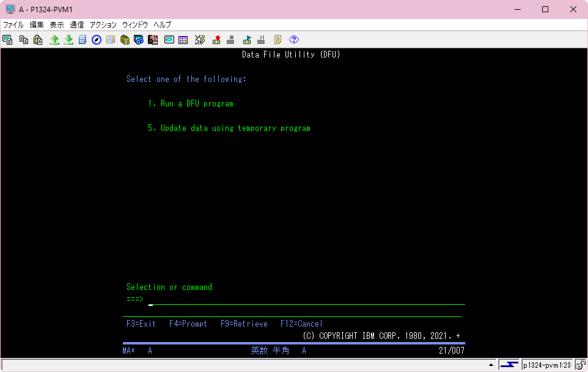Viewport: 588px width, 372px height.
Task: Click the teal display screen icon
Action: pyautogui.click(x=169, y=39)
